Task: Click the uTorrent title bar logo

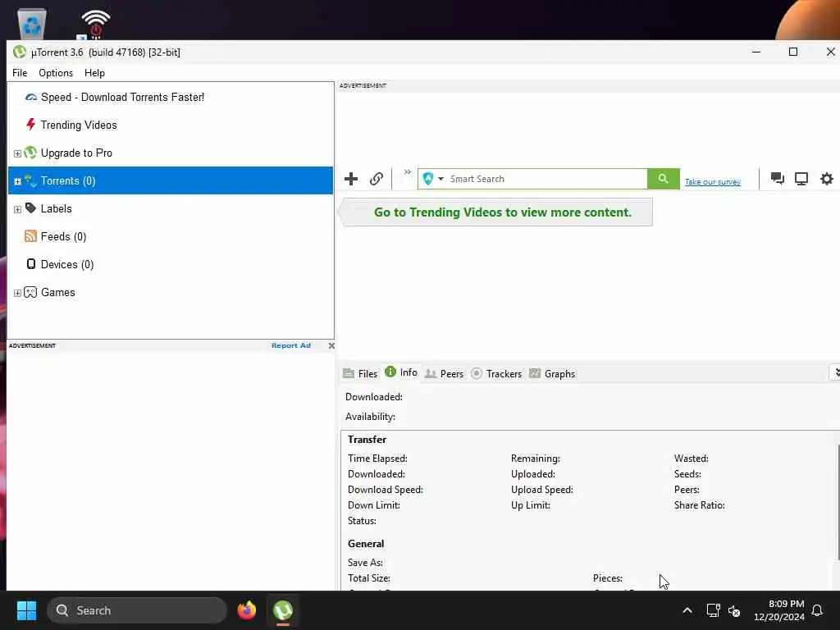Action: 20,52
